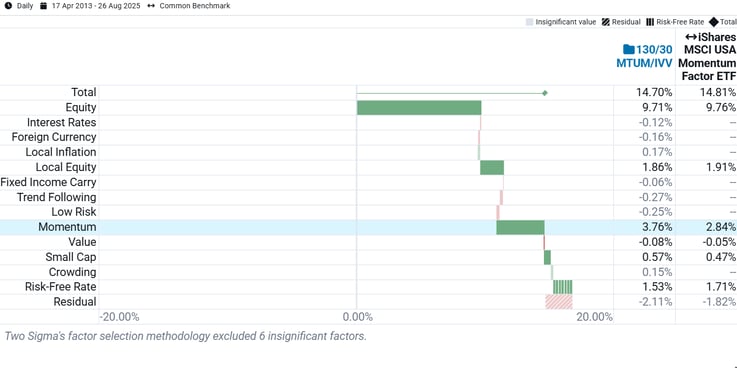Viewport: 737px width, 368px height.
Task: Click the Common Benchmark arrows icon
Action: [x=151, y=6]
